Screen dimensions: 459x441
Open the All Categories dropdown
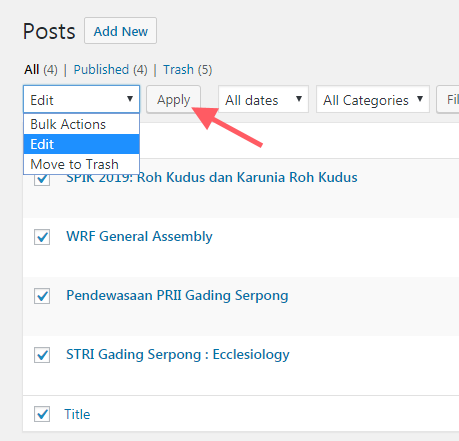pos(373,99)
